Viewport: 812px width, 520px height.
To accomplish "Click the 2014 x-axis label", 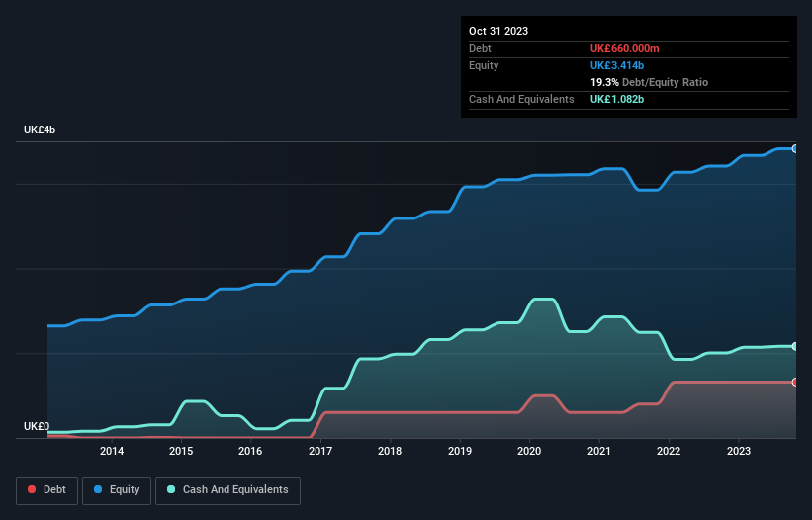I will point(112,451).
